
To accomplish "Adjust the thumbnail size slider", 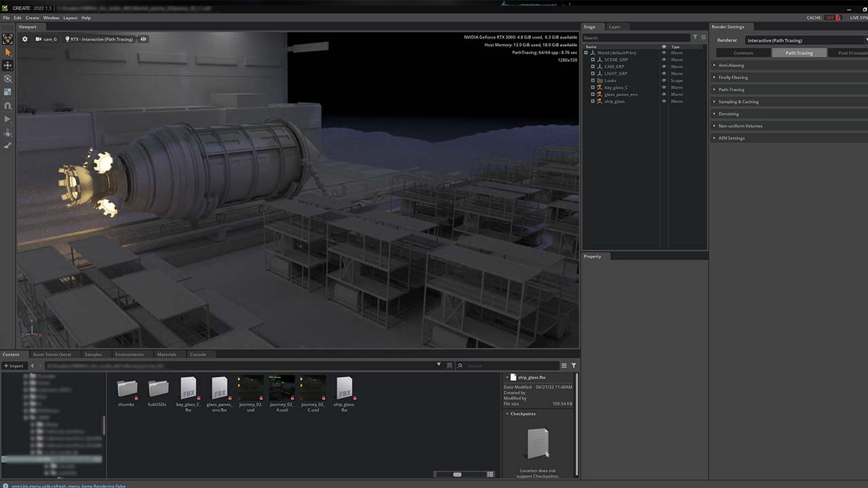I will click(x=457, y=474).
